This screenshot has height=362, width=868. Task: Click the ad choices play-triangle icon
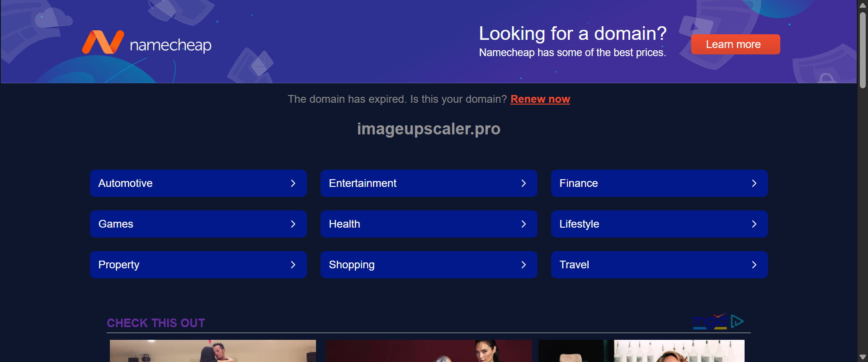pyautogui.click(x=737, y=321)
